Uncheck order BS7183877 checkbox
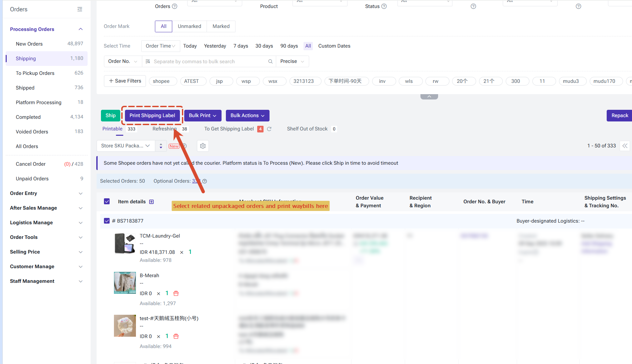632x364 pixels. (x=107, y=221)
